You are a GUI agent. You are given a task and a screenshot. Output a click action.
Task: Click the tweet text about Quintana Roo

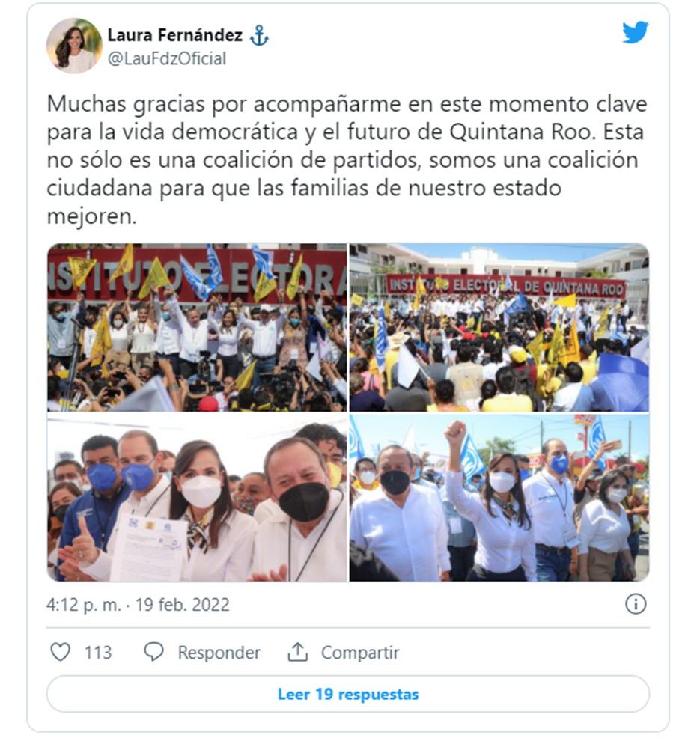347,159
